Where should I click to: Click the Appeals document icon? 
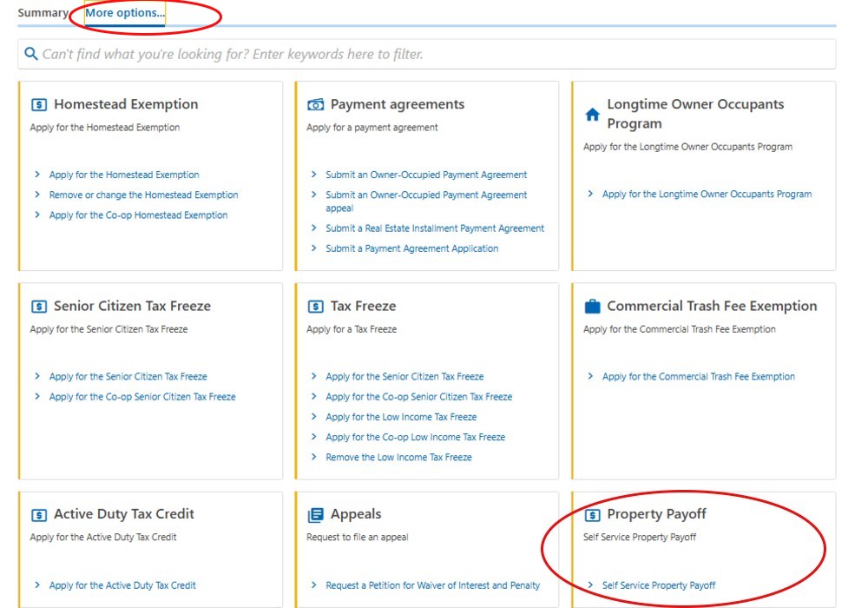[x=316, y=515]
